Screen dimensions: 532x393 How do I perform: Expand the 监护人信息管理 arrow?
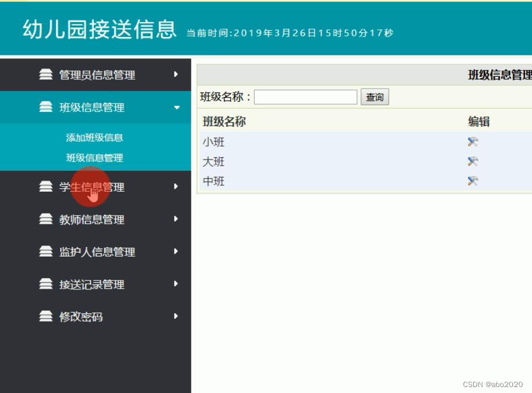176,251
